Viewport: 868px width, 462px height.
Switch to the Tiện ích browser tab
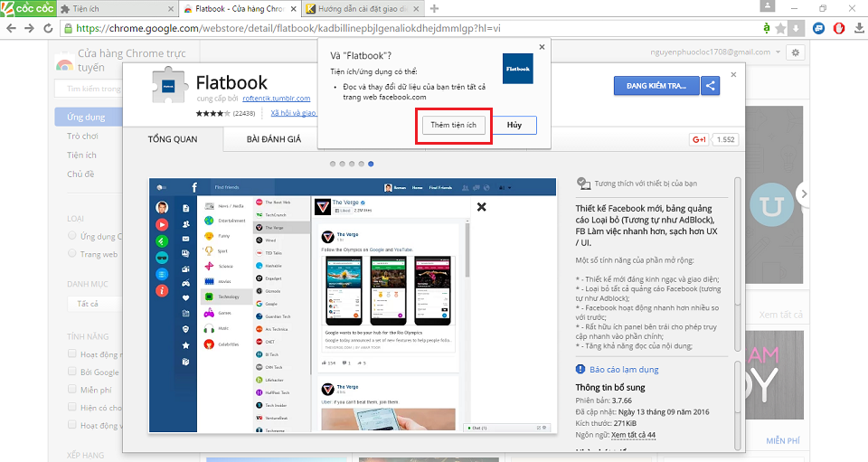(116, 9)
